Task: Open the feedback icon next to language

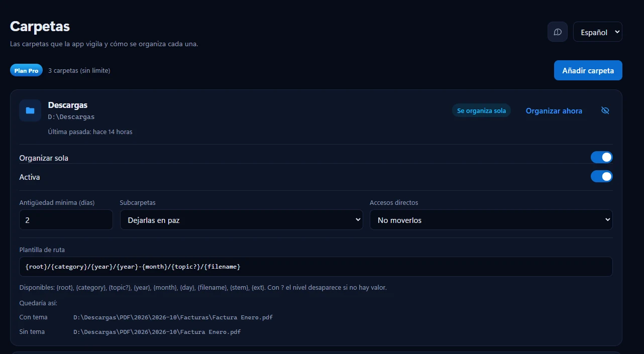Action: click(x=558, y=32)
